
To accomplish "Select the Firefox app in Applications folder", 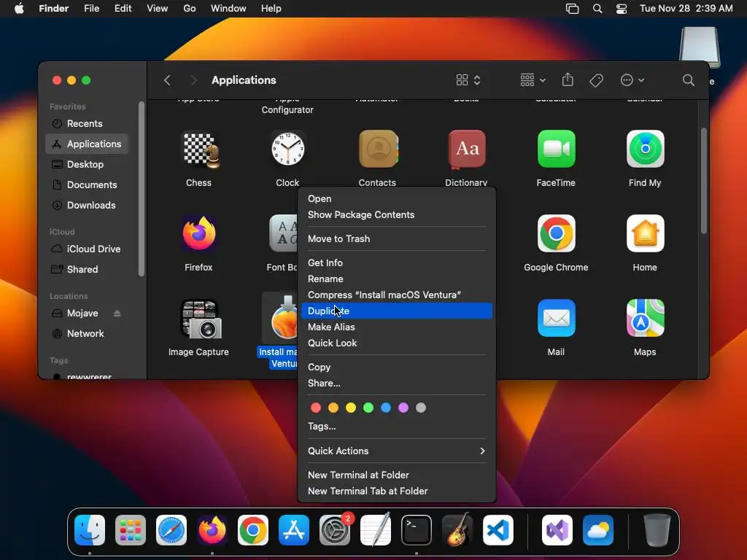I will (199, 233).
